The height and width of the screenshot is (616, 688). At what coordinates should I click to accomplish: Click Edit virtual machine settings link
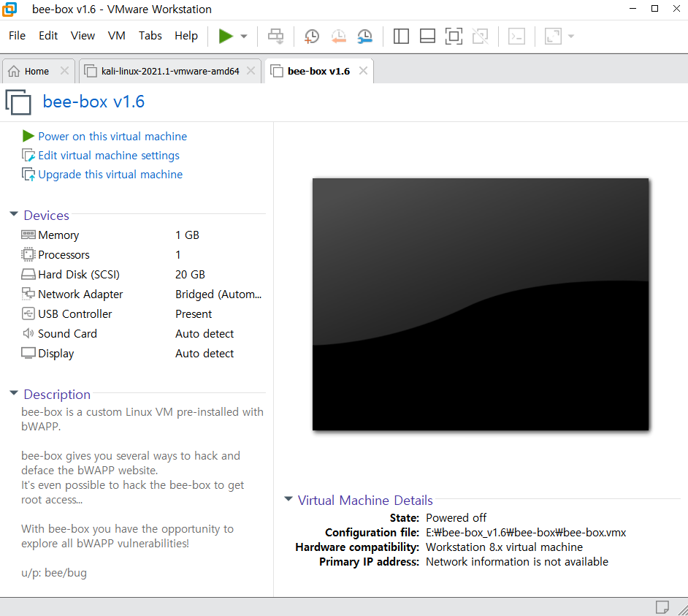click(x=109, y=156)
